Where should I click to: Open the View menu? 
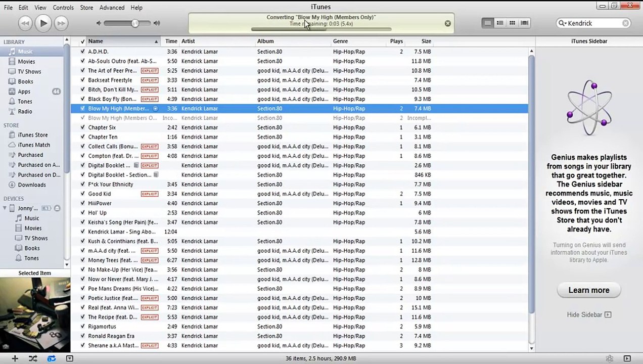pyautogui.click(x=40, y=8)
